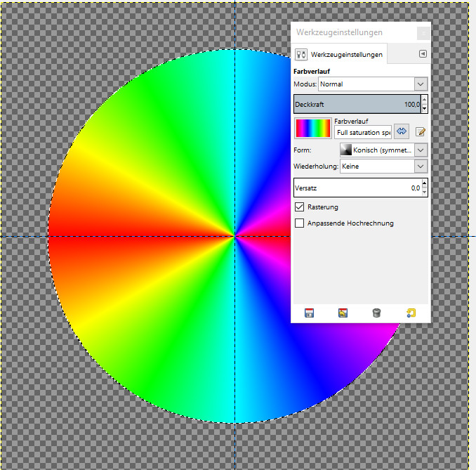Screen dimensions: 476x470
Task: Click Konisch (symmet... shape combo box
Action: click(384, 150)
